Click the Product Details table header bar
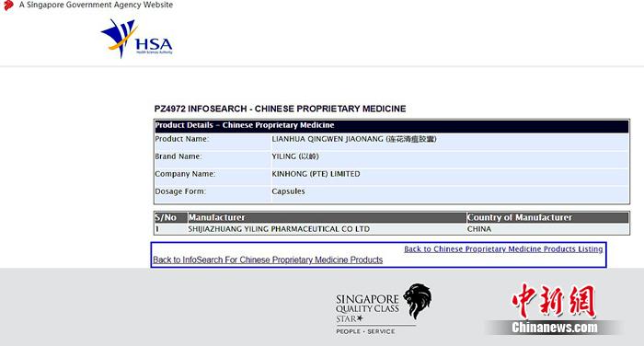Screen dimensions: 644x346 coord(391,126)
